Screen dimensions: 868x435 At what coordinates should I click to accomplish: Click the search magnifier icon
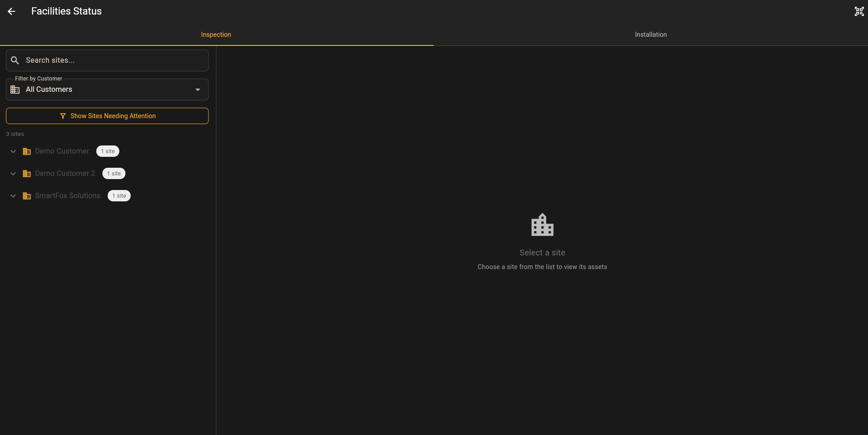[x=15, y=60]
